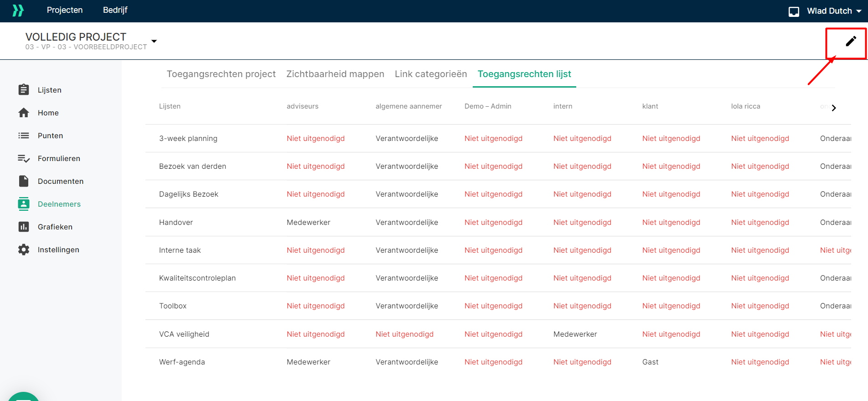The height and width of the screenshot is (401, 868).
Task: Click the adviseurs column header
Action: [x=303, y=106]
